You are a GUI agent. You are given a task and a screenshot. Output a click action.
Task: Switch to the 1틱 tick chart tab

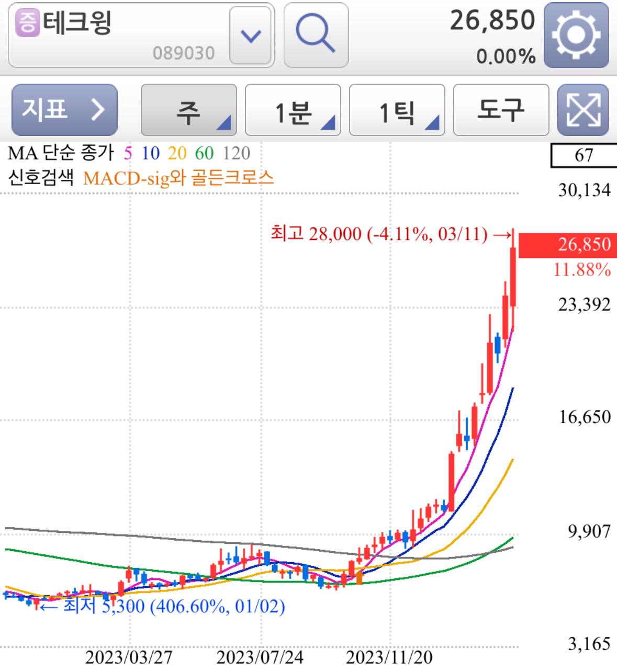coord(396,110)
